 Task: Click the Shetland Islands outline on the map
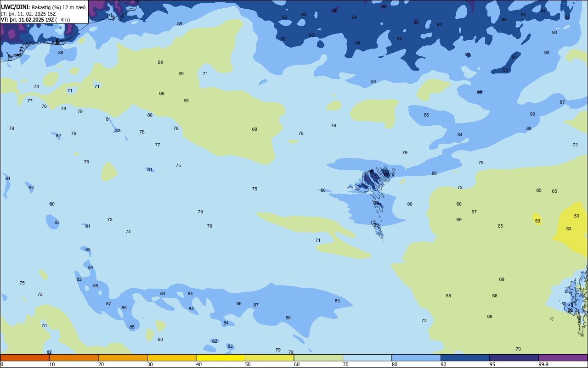[575, 301]
